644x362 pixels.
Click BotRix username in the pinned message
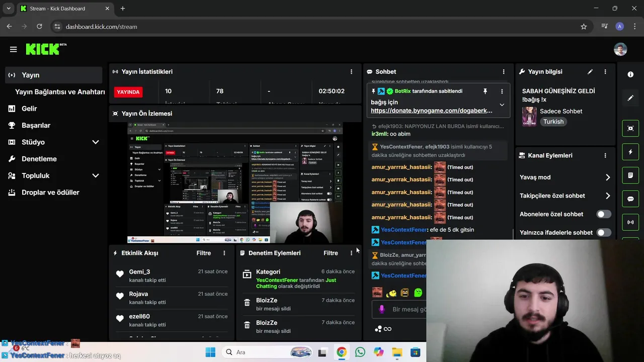(403, 91)
